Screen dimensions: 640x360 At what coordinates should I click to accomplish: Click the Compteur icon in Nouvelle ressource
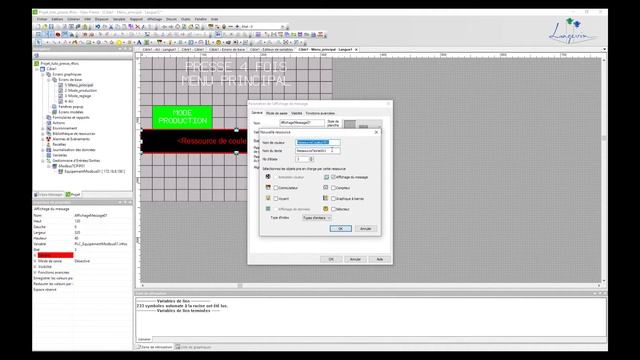(326, 187)
